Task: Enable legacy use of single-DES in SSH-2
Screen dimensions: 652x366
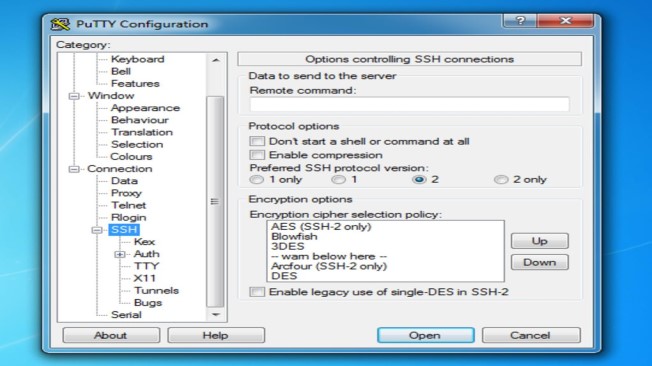Action: click(257, 292)
